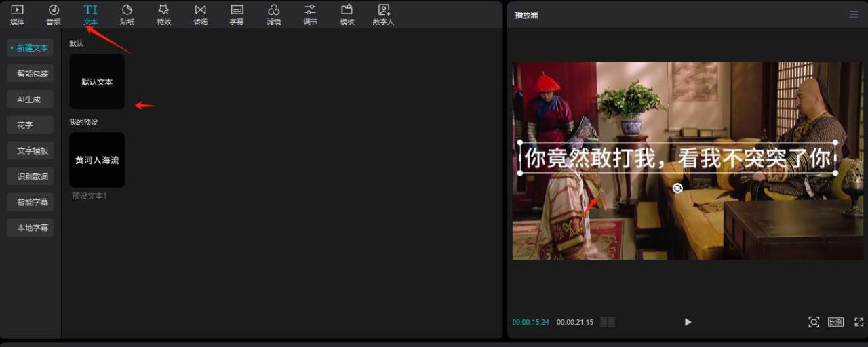Play the video in the player
Image resolution: width=868 pixels, height=347 pixels.
tap(688, 322)
